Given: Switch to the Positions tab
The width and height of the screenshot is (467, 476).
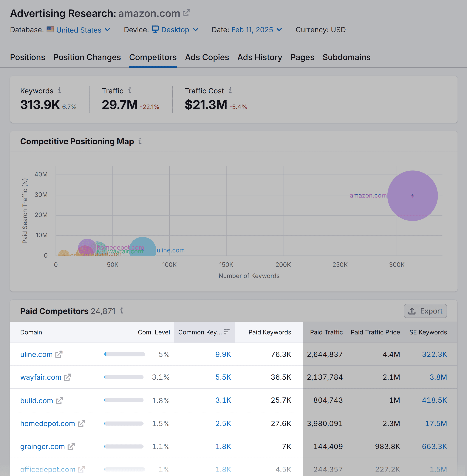Looking at the screenshot, I should [x=27, y=57].
